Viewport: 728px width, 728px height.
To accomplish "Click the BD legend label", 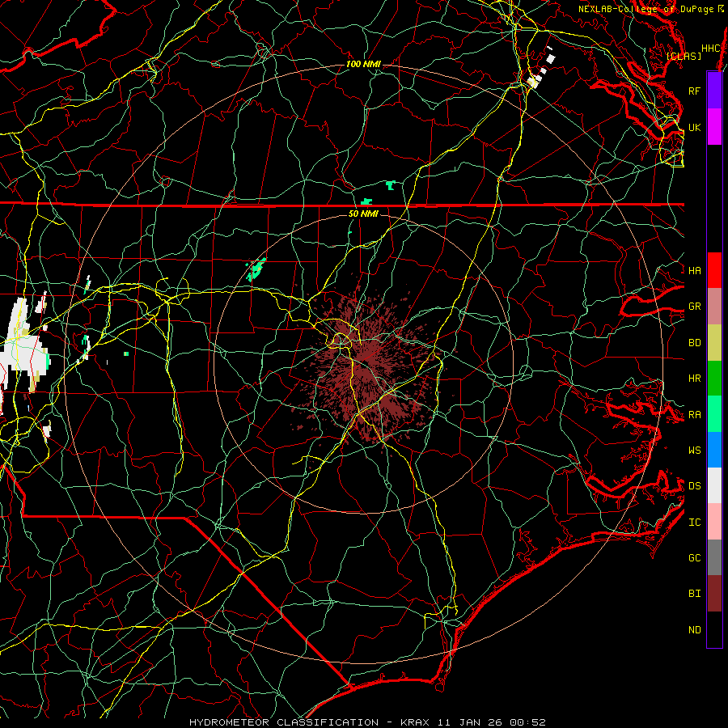I will click(x=694, y=343).
